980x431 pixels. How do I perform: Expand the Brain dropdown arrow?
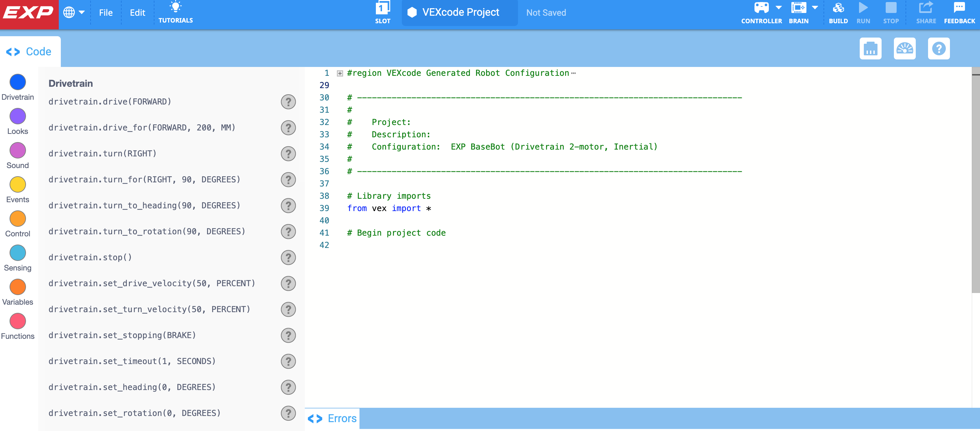815,7
